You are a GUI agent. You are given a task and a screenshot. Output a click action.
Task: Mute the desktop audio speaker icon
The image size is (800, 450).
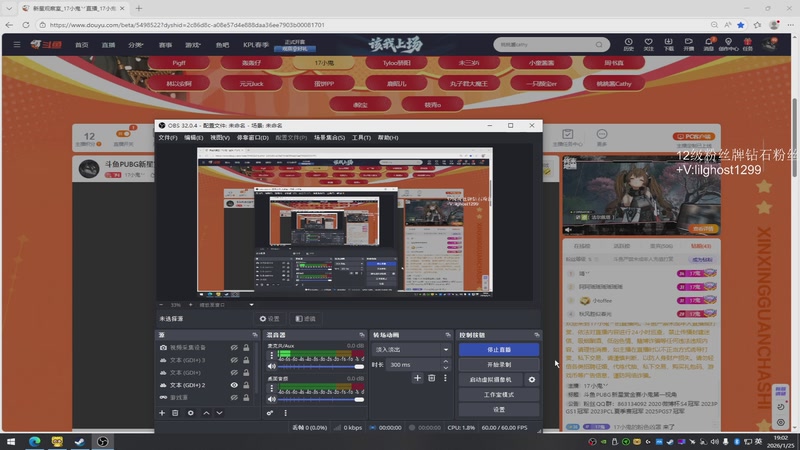271,399
